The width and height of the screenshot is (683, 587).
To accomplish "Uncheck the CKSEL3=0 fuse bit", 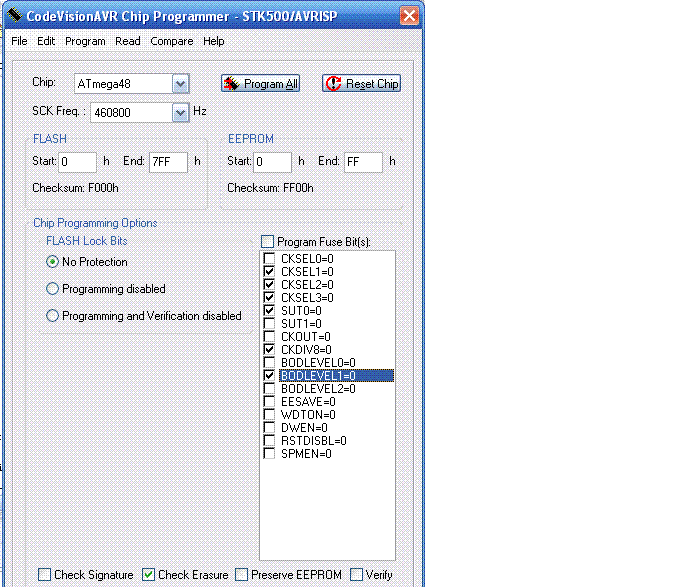I will point(269,297).
